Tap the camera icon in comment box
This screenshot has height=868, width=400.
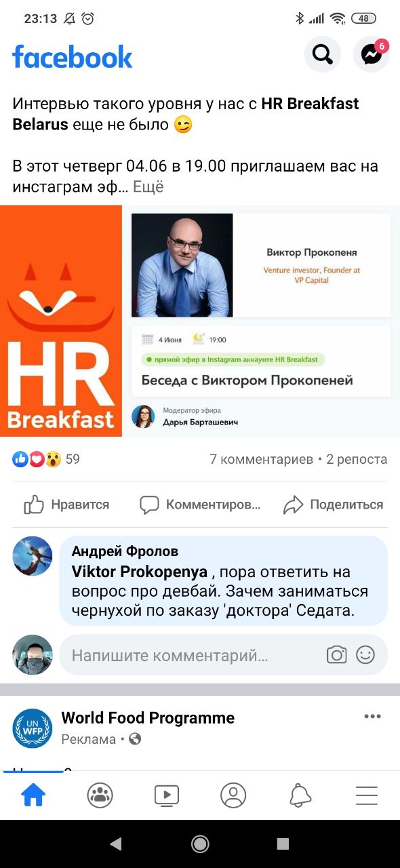(x=336, y=655)
